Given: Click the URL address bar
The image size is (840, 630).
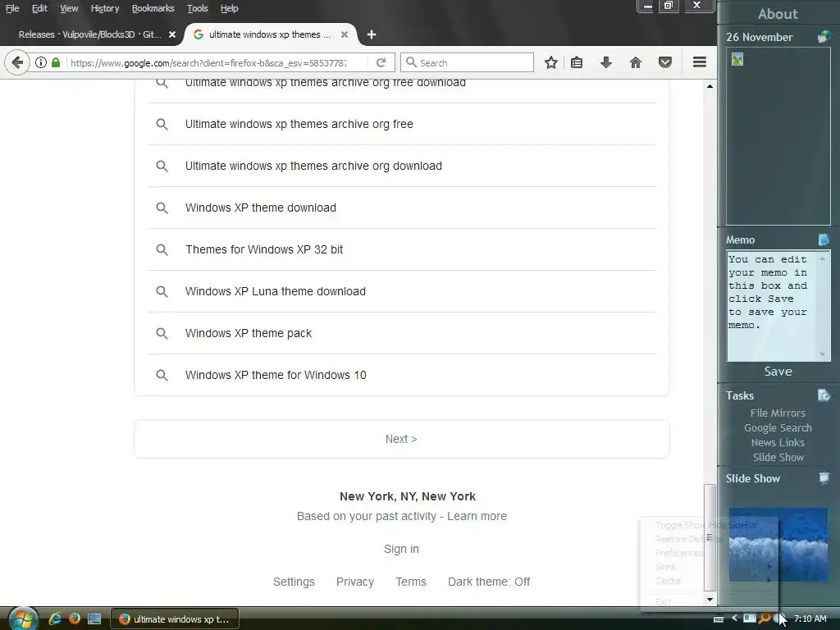Looking at the screenshot, I should (209, 62).
